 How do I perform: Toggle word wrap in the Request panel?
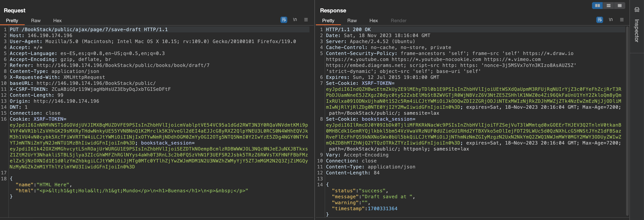[x=284, y=20]
